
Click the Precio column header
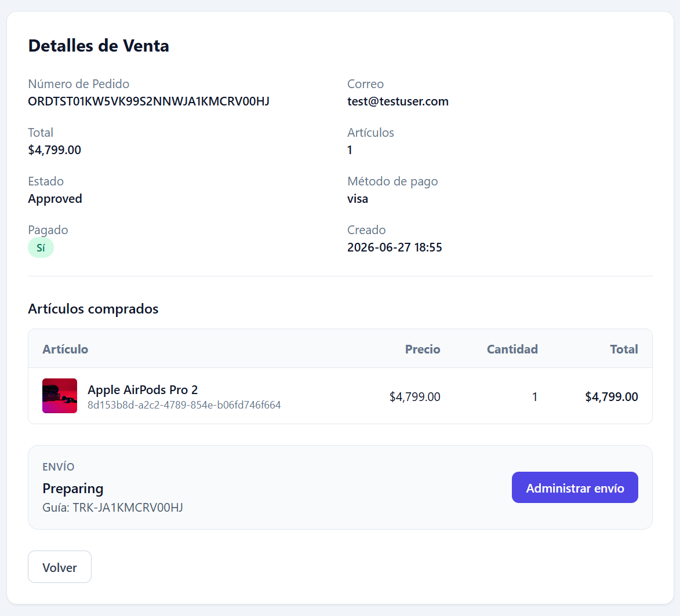tap(423, 349)
